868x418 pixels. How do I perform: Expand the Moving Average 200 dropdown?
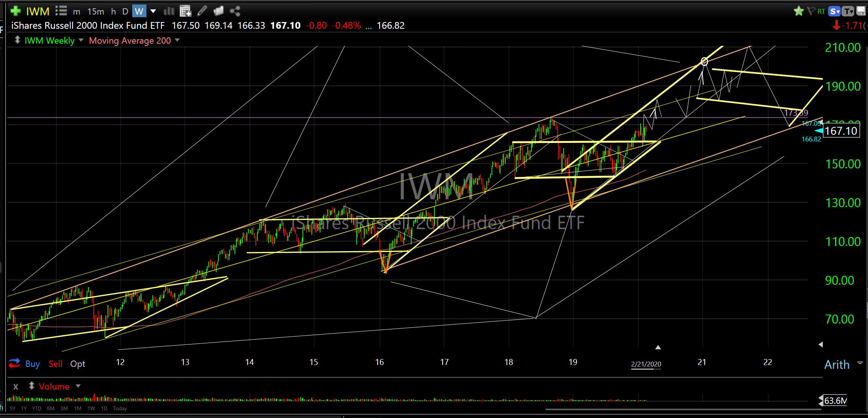pyautogui.click(x=177, y=40)
